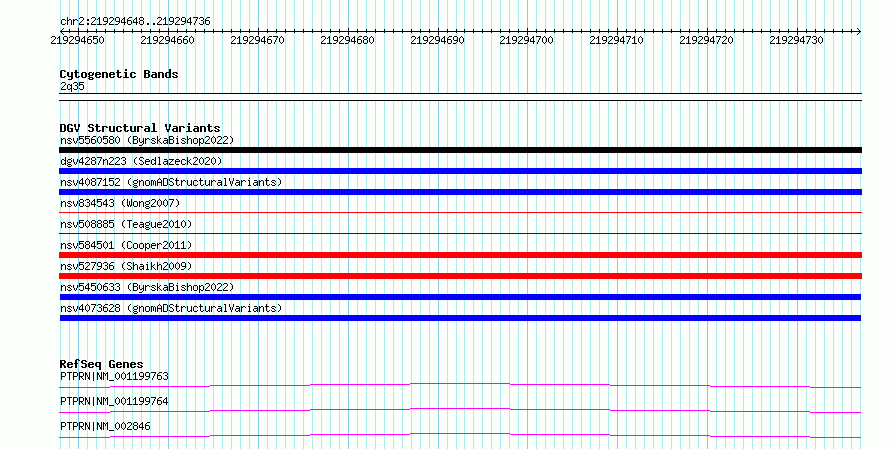Select variant label nsv5560580 (ByrskaBishop2022)
890x449 pixels.
point(147,140)
